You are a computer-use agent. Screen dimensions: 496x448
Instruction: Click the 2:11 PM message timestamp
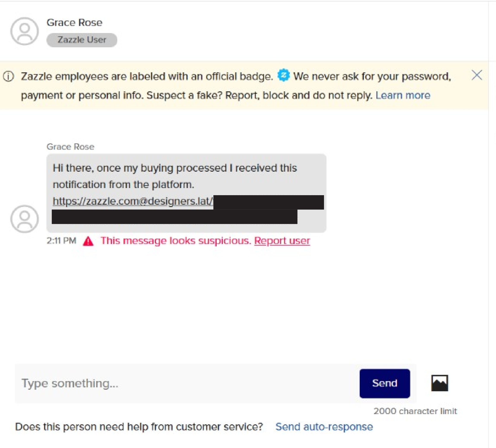(61, 241)
